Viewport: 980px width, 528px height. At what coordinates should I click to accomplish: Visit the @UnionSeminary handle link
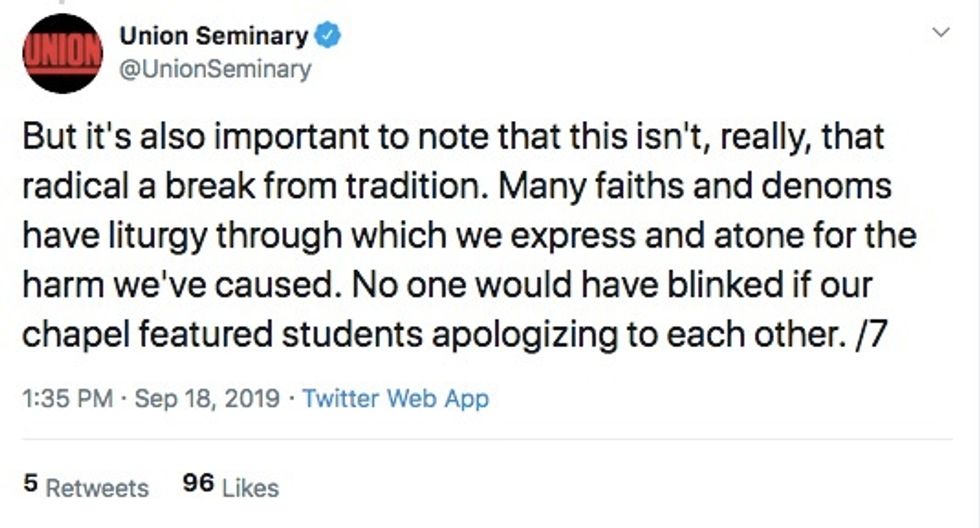[x=215, y=69]
